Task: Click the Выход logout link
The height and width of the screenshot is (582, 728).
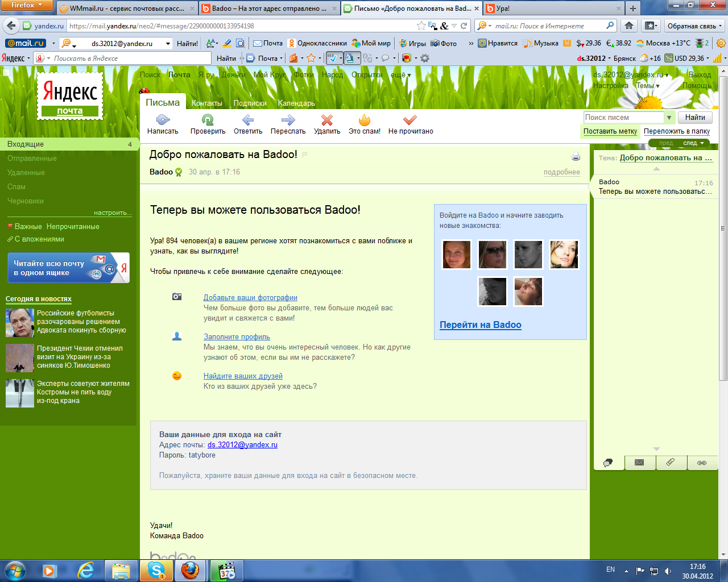Action: (x=700, y=74)
